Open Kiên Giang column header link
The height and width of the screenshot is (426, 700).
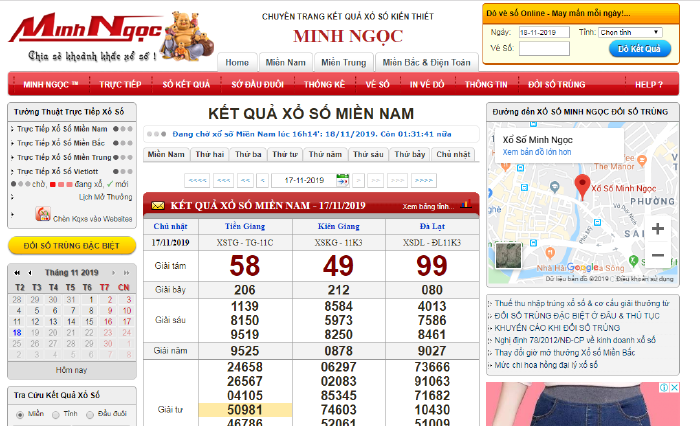point(339,226)
